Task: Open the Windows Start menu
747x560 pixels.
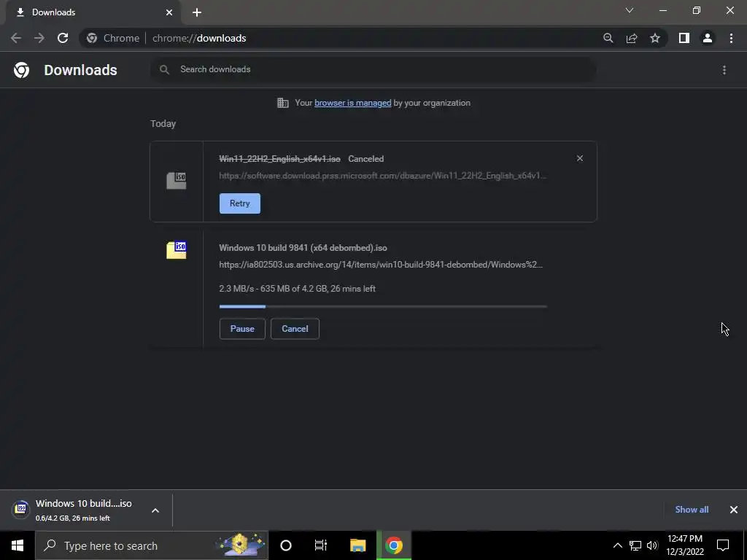Action: (18, 545)
